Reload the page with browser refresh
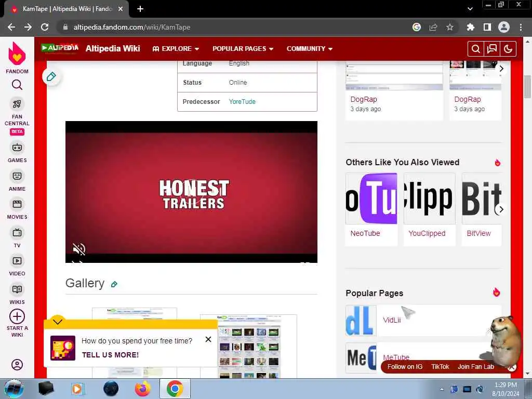This screenshot has height=399, width=532. pos(45,27)
